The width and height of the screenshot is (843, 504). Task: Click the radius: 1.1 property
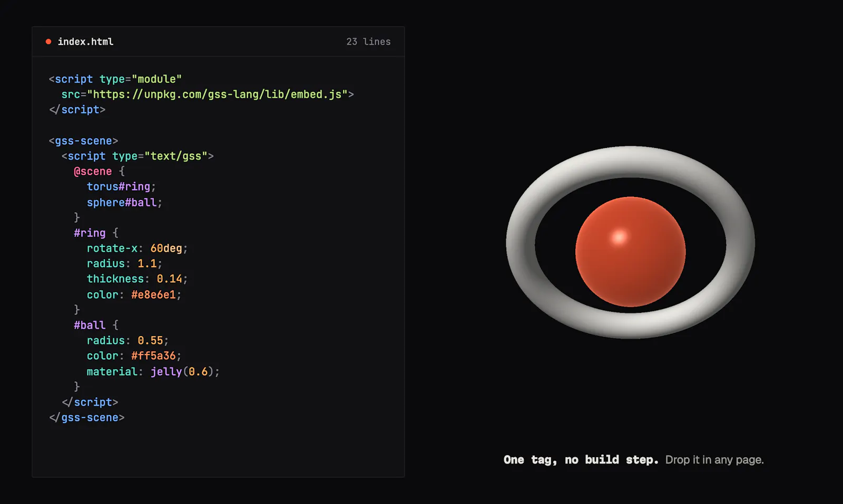(124, 263)
